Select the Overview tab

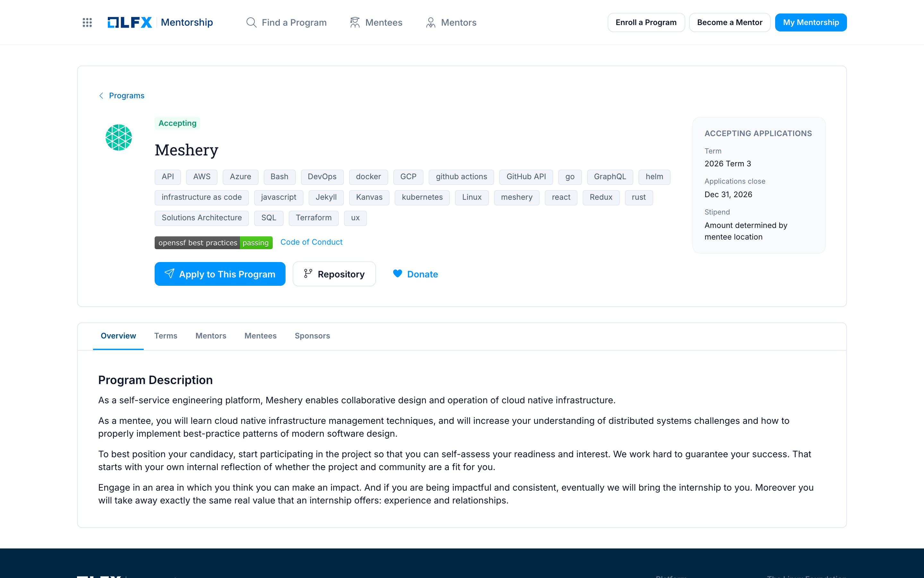click(x=118, y=336)
